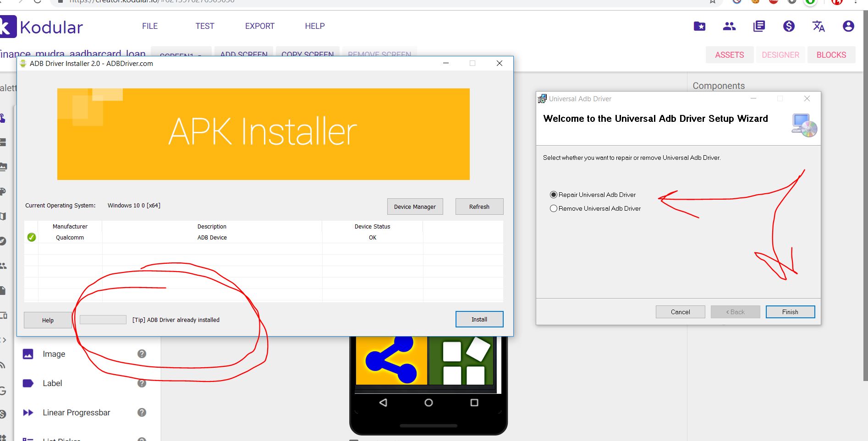Viewport: 868px width, 441px height.
Task: Select Repair Universal Adb Driver option
Action: point(554,195)
